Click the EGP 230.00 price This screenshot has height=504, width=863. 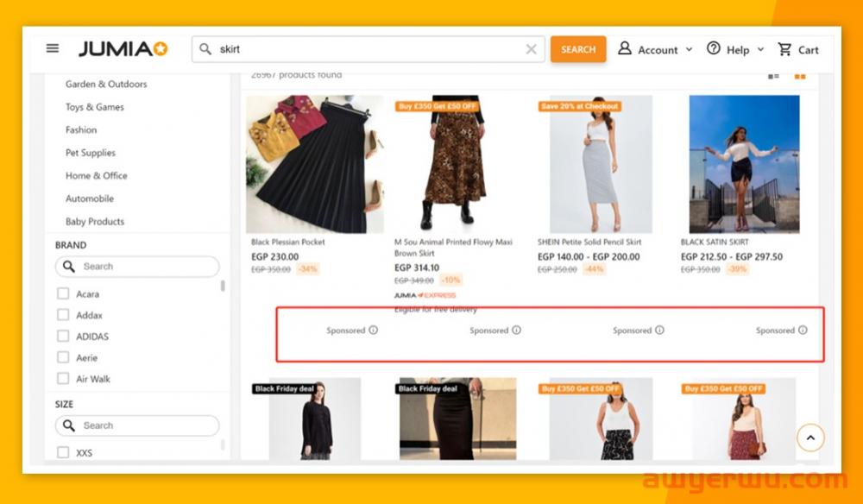pos(274,257)
